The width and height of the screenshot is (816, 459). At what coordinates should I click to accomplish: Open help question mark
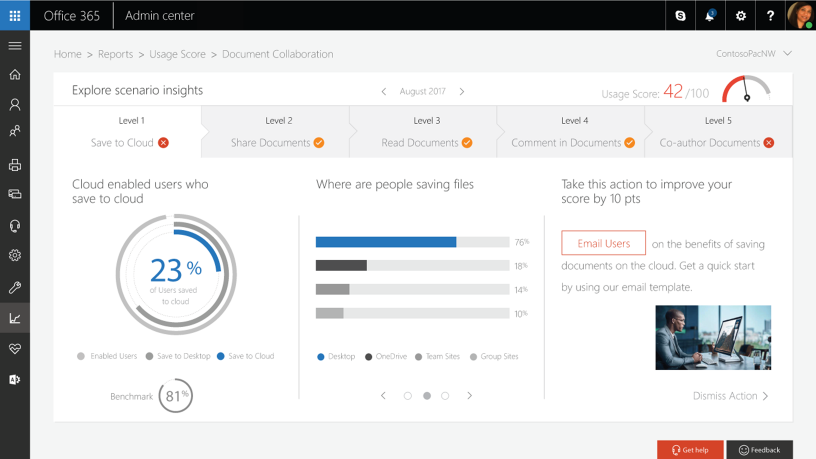770,16
